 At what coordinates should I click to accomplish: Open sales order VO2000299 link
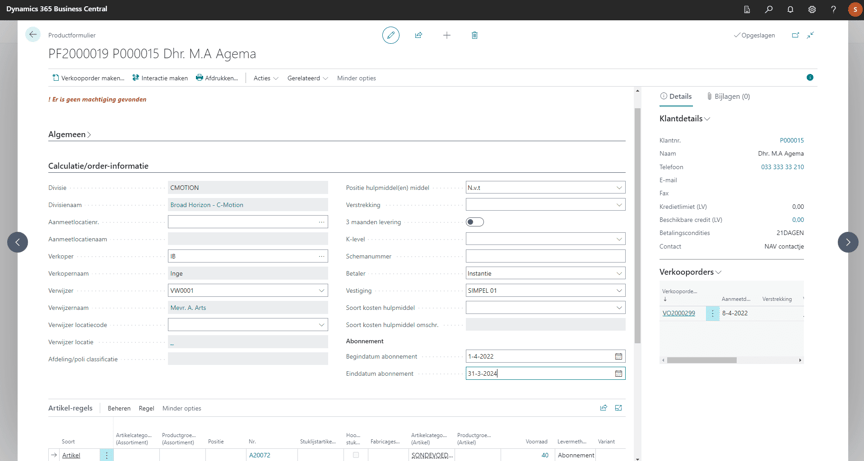pos(678,313)
